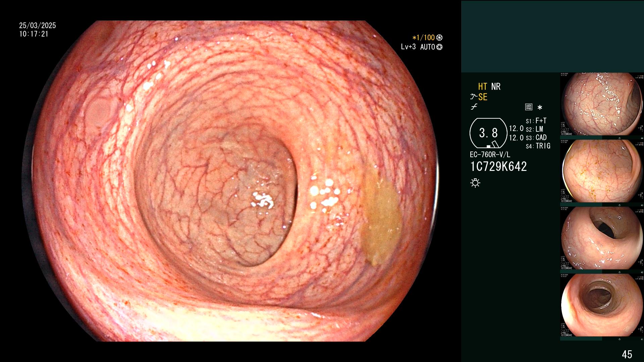The image size is (644, 362).
Task: Click the S2: LM switch assignment
Action: [x=534, y=129]
